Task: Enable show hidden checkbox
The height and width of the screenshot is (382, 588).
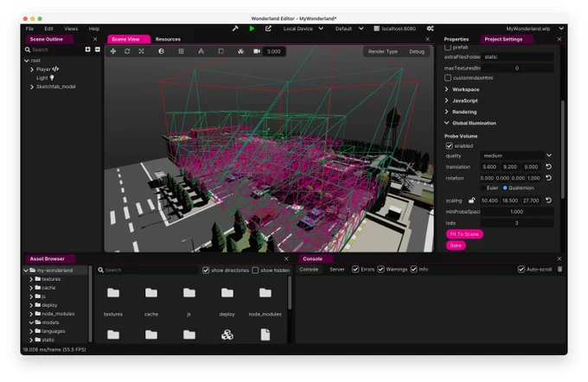Action: pos(255,271)
